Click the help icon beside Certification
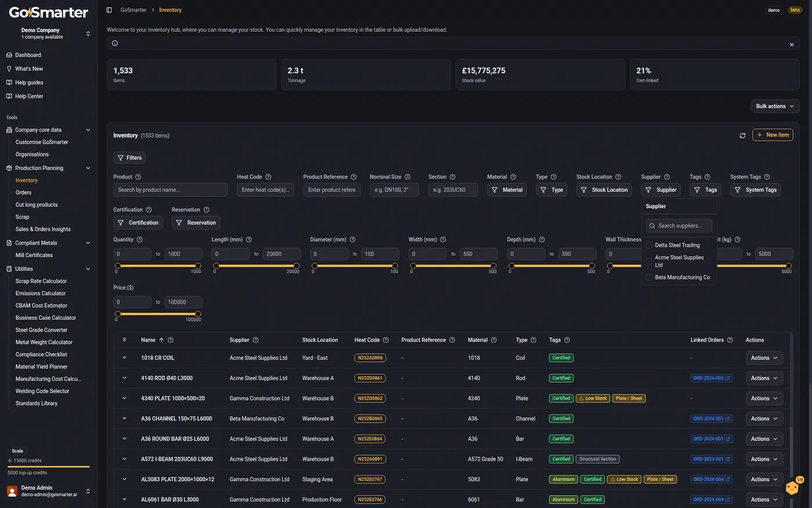The width and height of the screenshot is (812, 508). pyautogui.click(x=148, y=210)
